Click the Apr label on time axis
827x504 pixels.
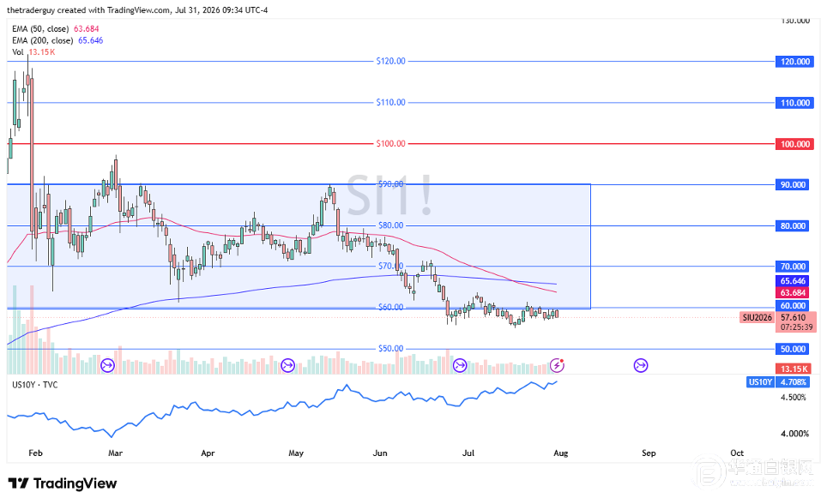click(x=208, y=453)
